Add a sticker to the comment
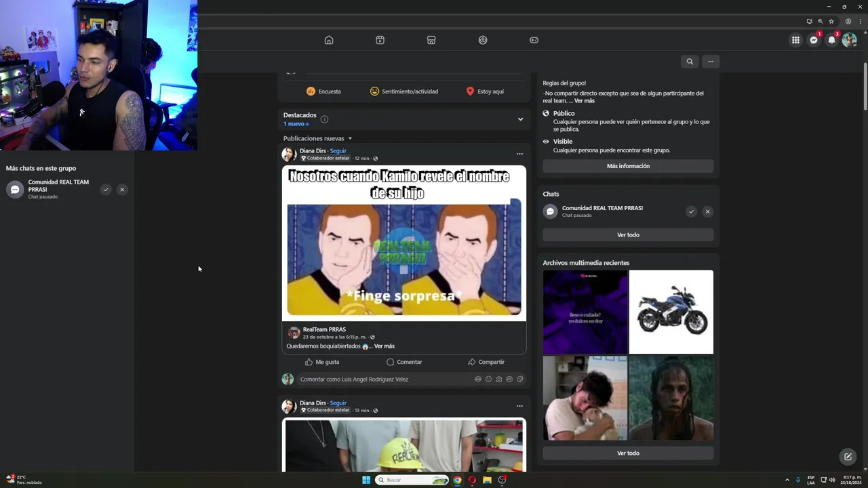 pos(520,380)
